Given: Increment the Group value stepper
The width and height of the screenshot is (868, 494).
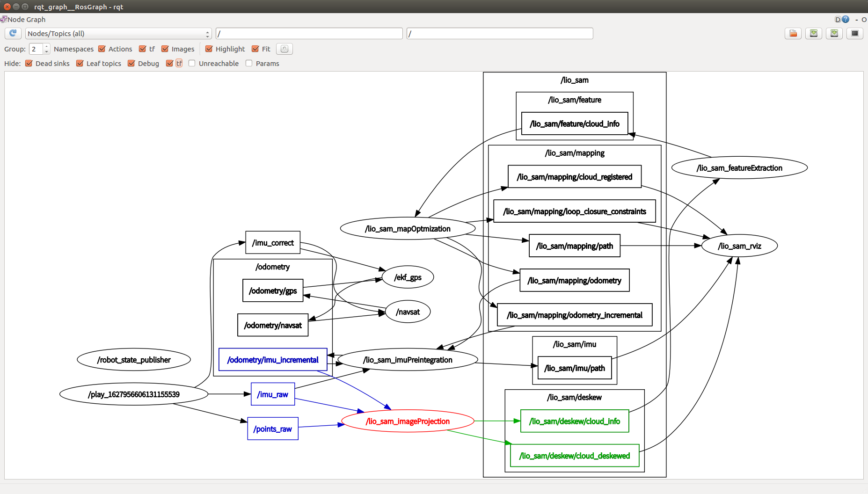Looking at the screenshot, I should [46, 46].
